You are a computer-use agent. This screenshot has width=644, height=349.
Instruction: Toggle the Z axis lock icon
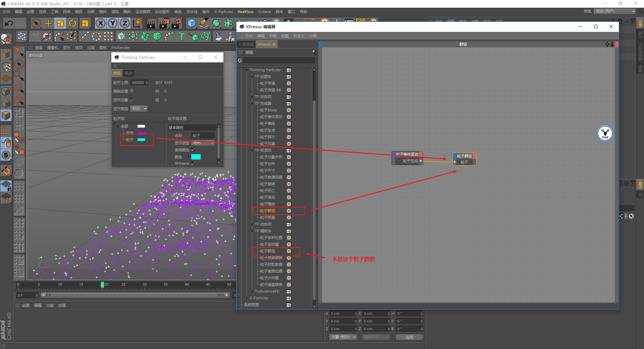tap(125, 23)
